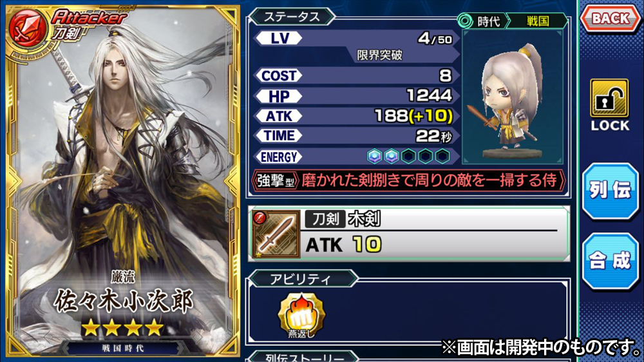
Task: Expand the 列伝ストーリー section header
Action: (x=304, y=357)
